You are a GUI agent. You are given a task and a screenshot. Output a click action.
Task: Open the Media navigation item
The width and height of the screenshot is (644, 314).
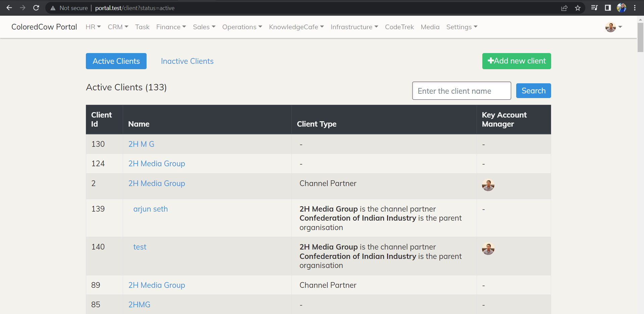pyautogui.click(x=430, y=27)
